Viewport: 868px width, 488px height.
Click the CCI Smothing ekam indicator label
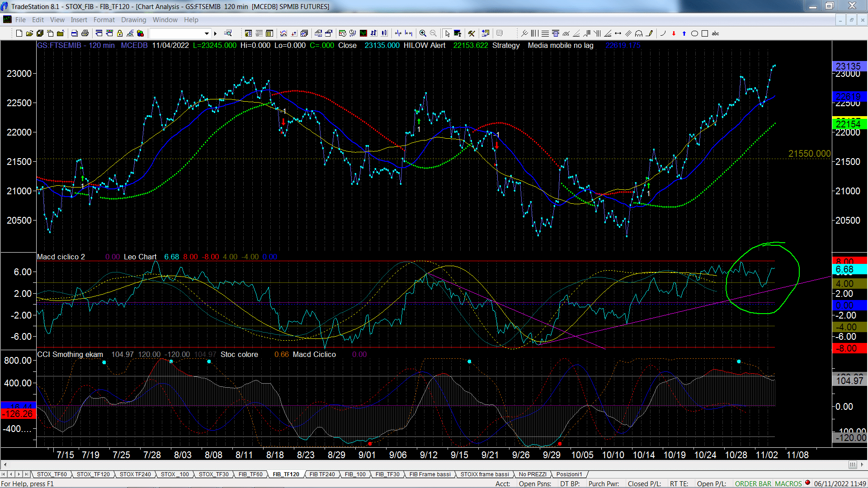coord(70,354)
